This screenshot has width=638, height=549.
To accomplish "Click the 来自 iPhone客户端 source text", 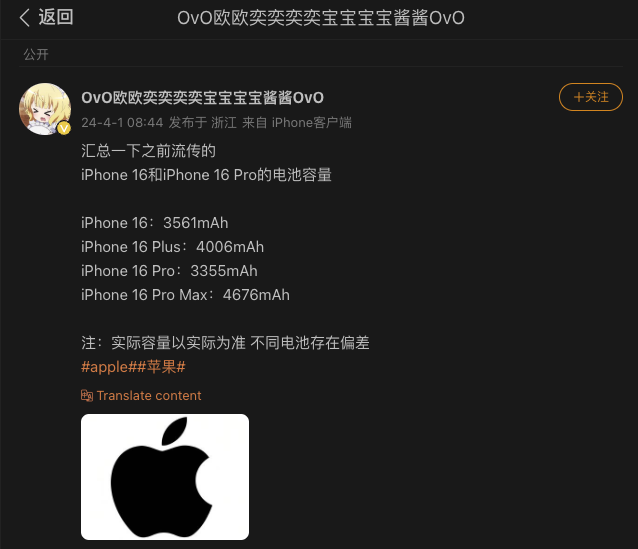I will [297, 122].
